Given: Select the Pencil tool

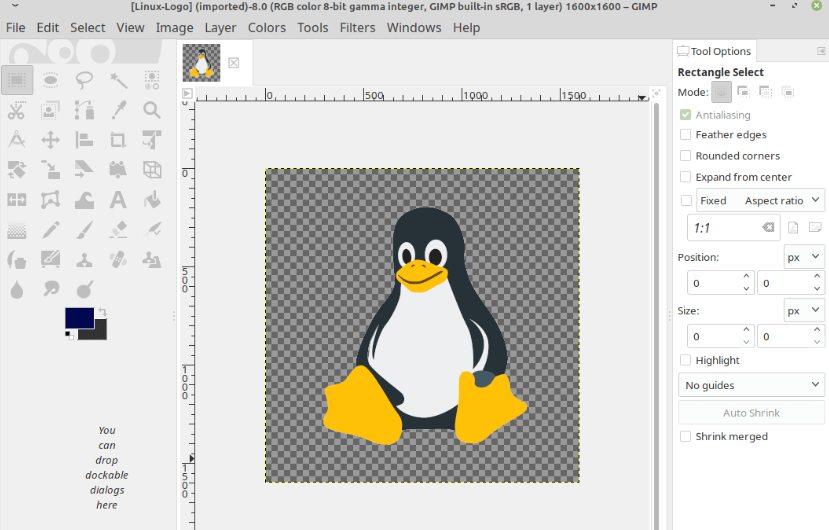Looking at the screenshot, I should [x=51, y=230].
